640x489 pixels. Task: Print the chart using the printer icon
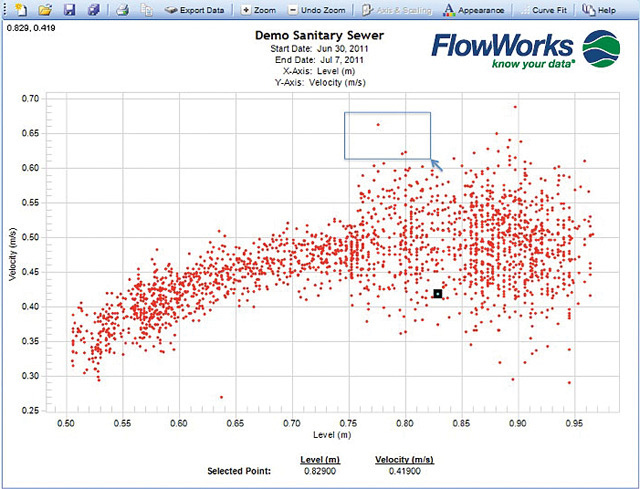tap(122, 10)
